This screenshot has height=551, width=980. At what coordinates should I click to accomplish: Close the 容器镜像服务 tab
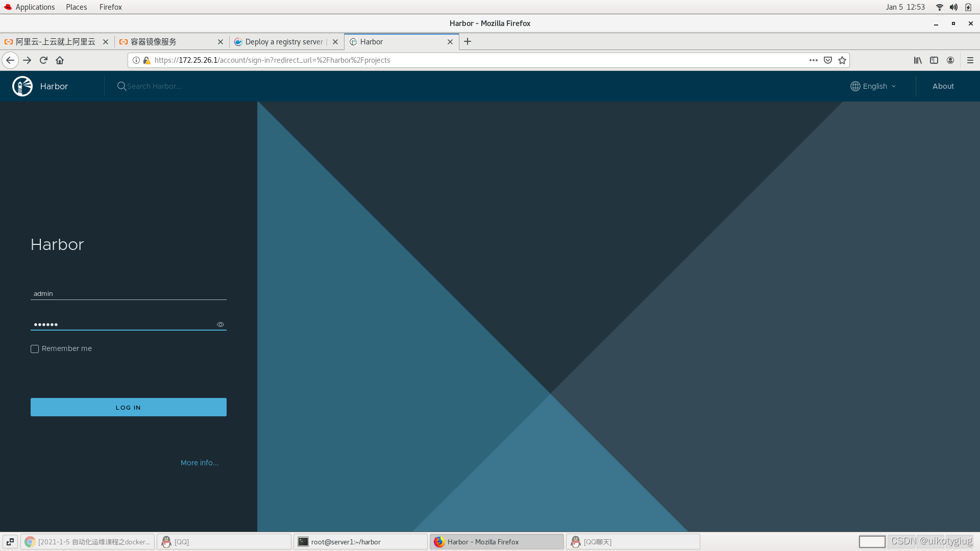[220, 42]
